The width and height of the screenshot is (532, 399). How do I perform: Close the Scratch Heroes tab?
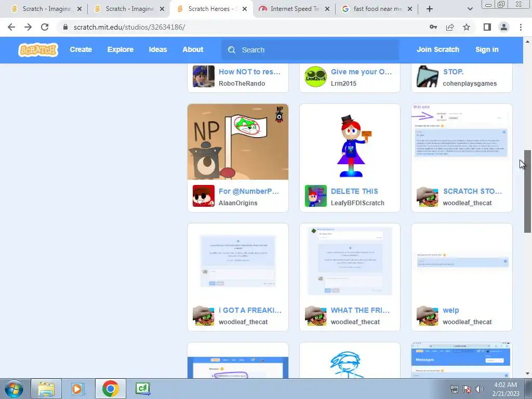pyautogui.click(x=244, y=9)
